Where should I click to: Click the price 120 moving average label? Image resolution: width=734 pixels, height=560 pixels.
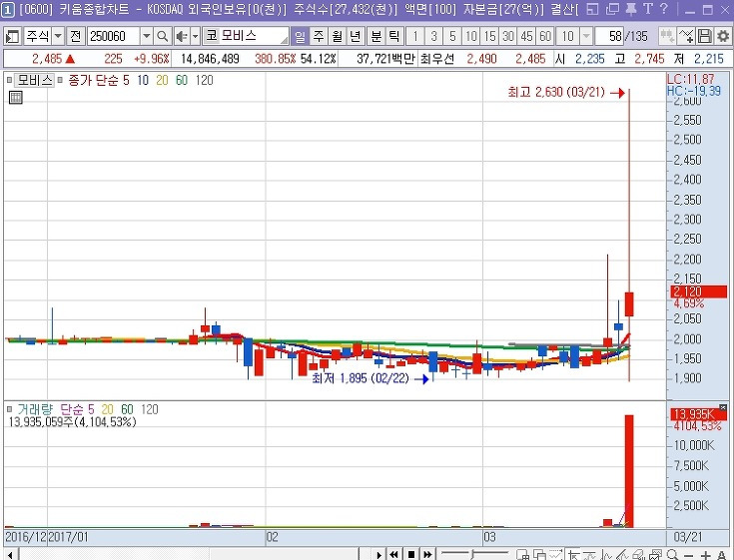[204, 81]
